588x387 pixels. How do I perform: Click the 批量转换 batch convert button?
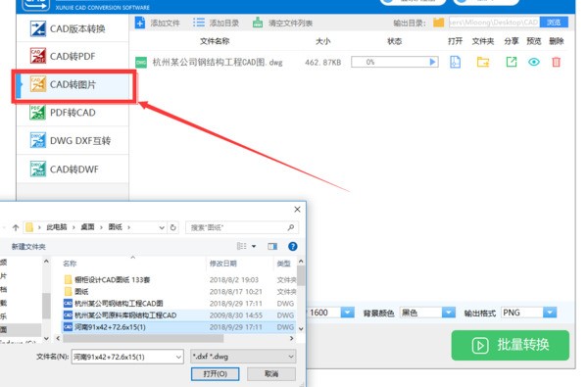click(511, 345)
